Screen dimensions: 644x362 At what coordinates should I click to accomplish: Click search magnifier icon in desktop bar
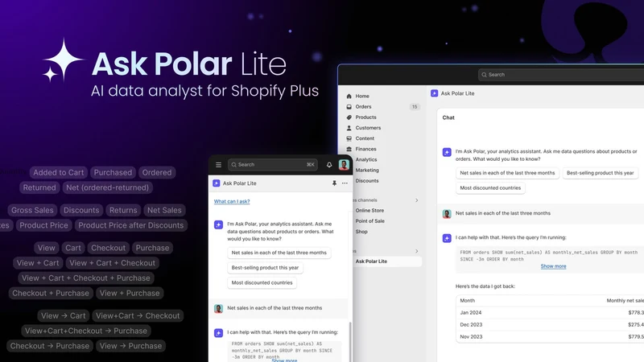point(485,75)
